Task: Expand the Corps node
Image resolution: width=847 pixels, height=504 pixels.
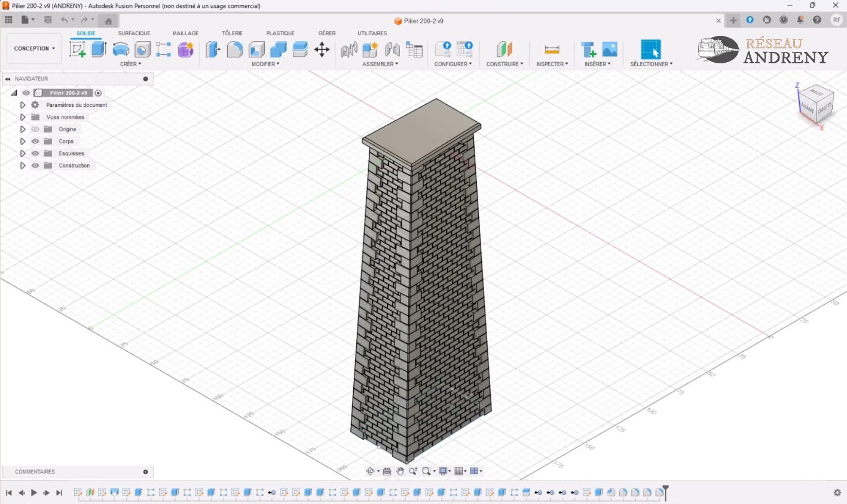Action: pos(23,142)
